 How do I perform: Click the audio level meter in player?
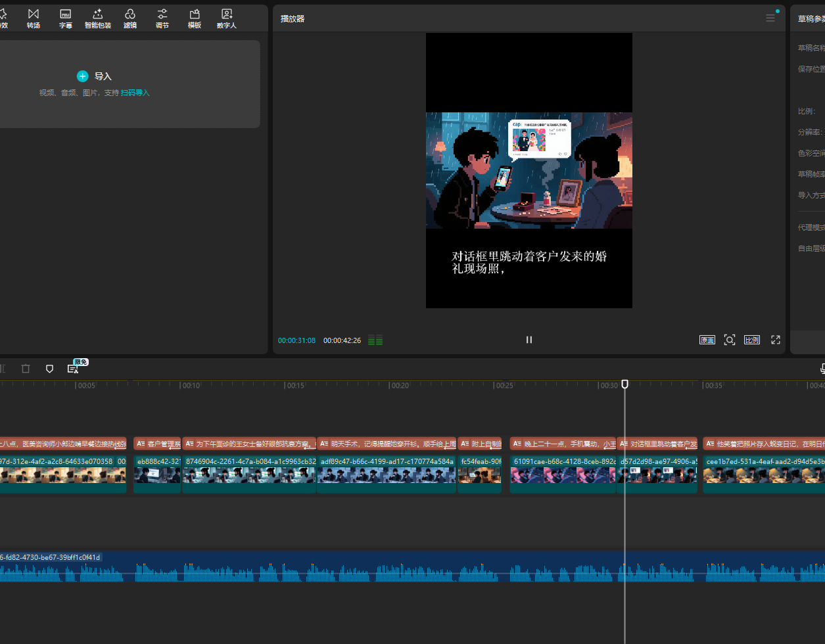[x=375, y=340]
